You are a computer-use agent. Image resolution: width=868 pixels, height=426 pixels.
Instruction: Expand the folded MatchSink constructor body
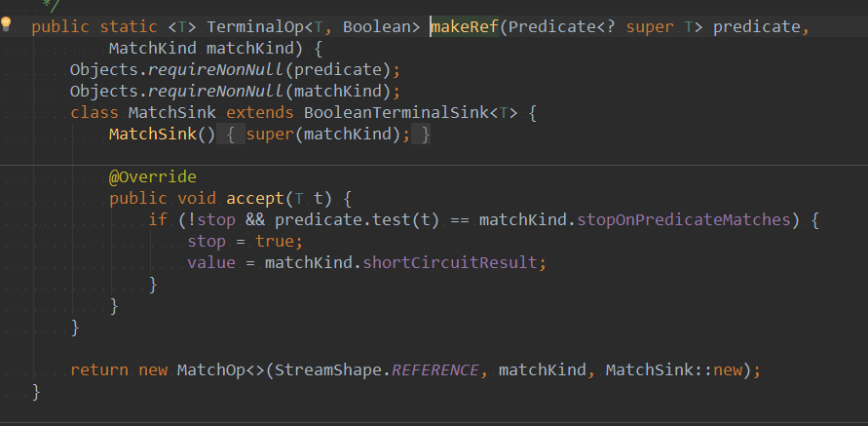pyautogui.click(x=230, y=135)
